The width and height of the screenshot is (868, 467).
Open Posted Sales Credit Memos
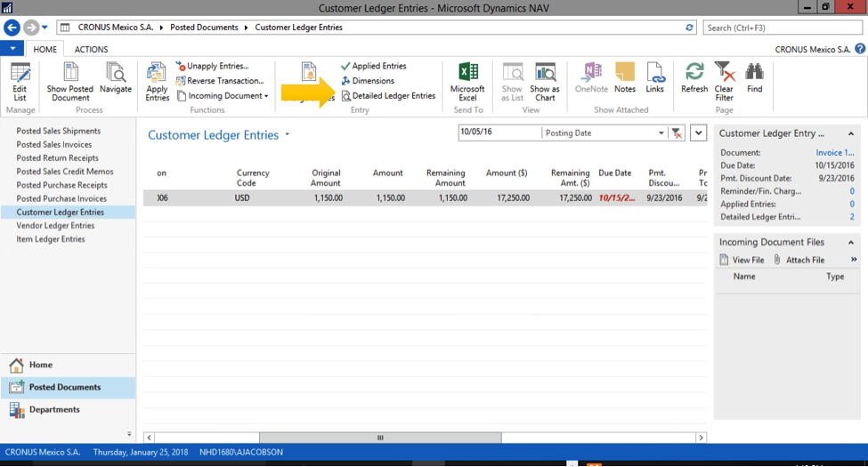(65, 172)
